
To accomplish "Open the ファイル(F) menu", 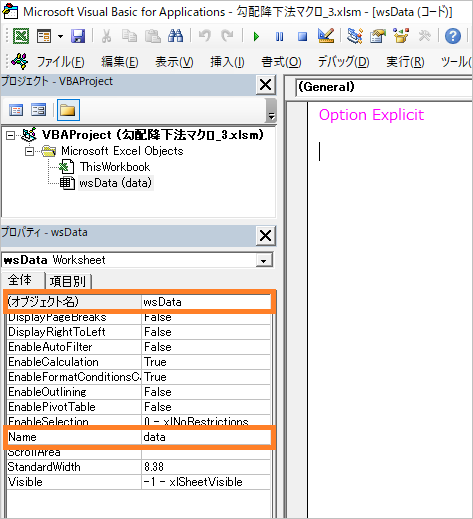I will tap(60, 62).
